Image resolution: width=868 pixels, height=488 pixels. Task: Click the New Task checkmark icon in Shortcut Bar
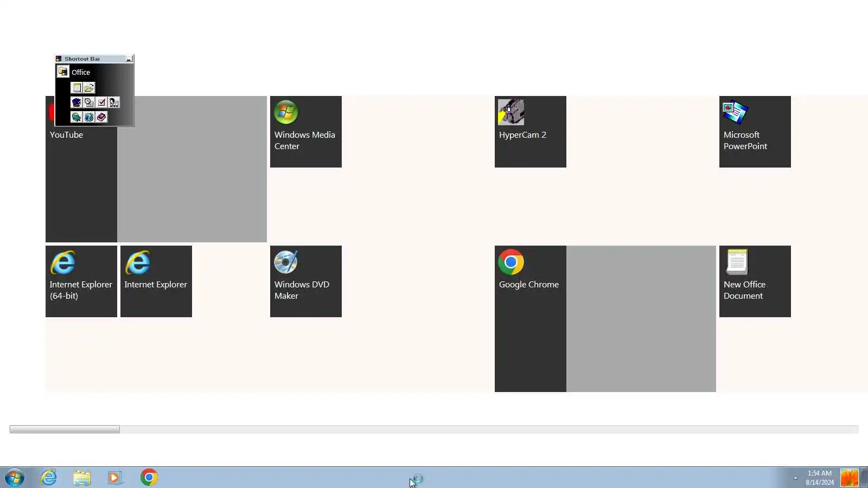click(x=101, y=102)
